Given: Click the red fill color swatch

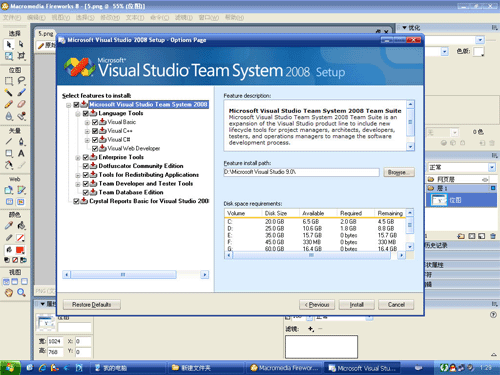Looking at the screenshot, I should coord(20,250).
